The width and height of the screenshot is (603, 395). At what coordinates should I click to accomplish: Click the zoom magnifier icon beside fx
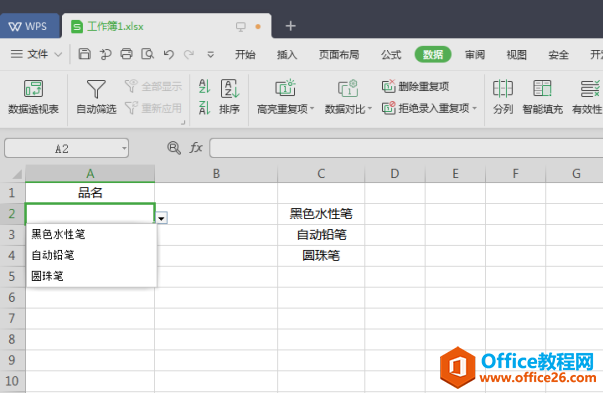(174, 148)
